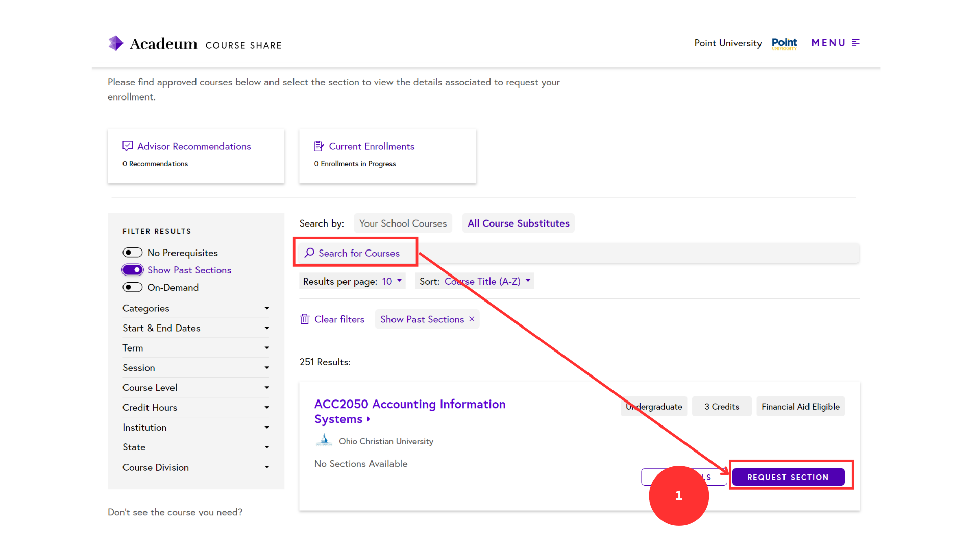980x551 pixels.
Task: Turn on the On-Demand toggle
Action: coord(132,287)
